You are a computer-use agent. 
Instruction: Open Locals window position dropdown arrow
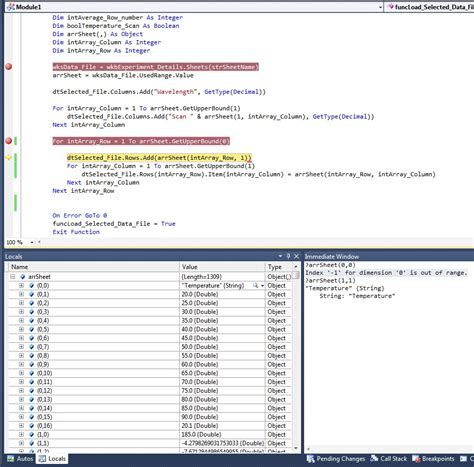point(280,256)
